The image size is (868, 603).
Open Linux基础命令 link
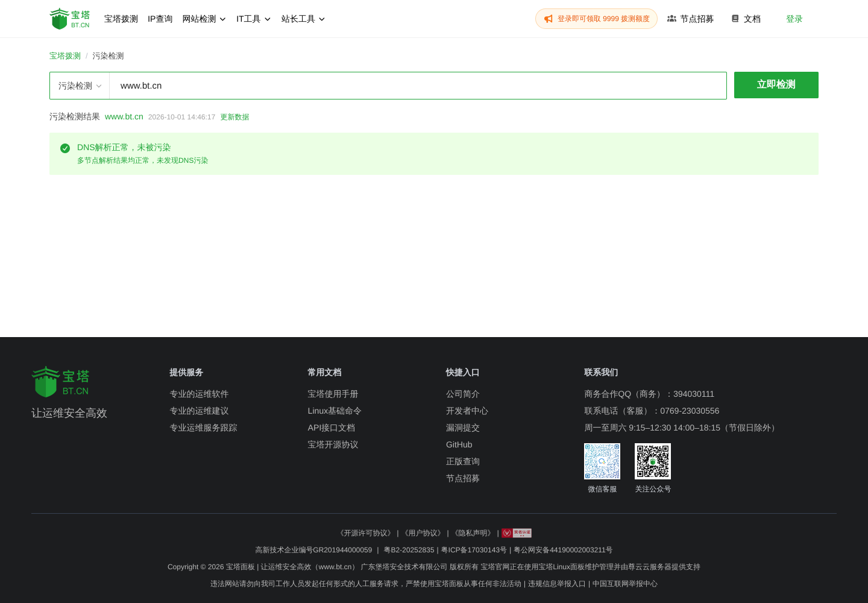point(335,411)
